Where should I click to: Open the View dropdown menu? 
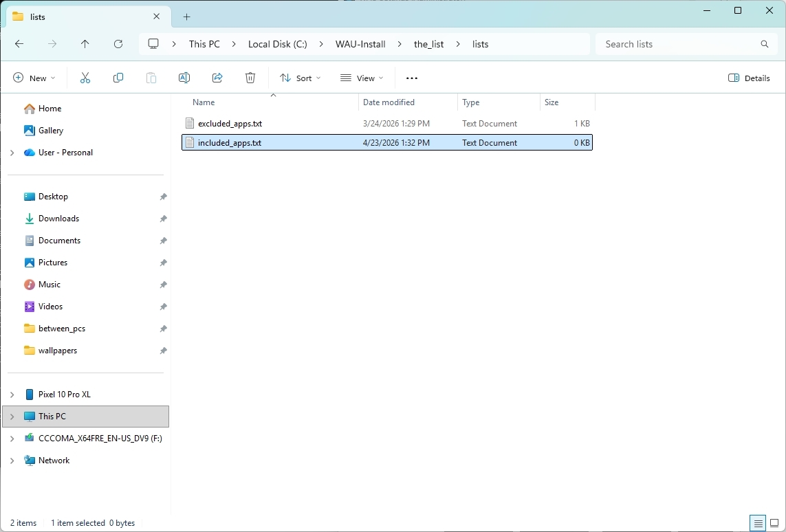click(362, 78)
